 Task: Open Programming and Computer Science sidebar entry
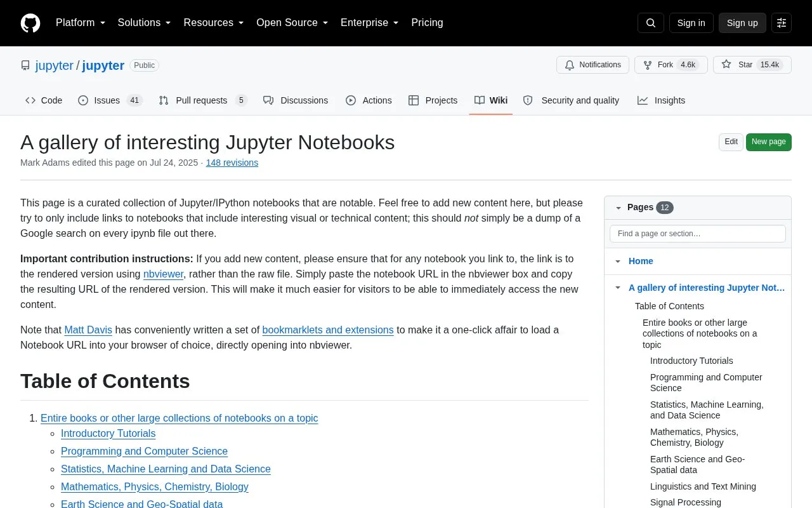click(x=706, y=382)
